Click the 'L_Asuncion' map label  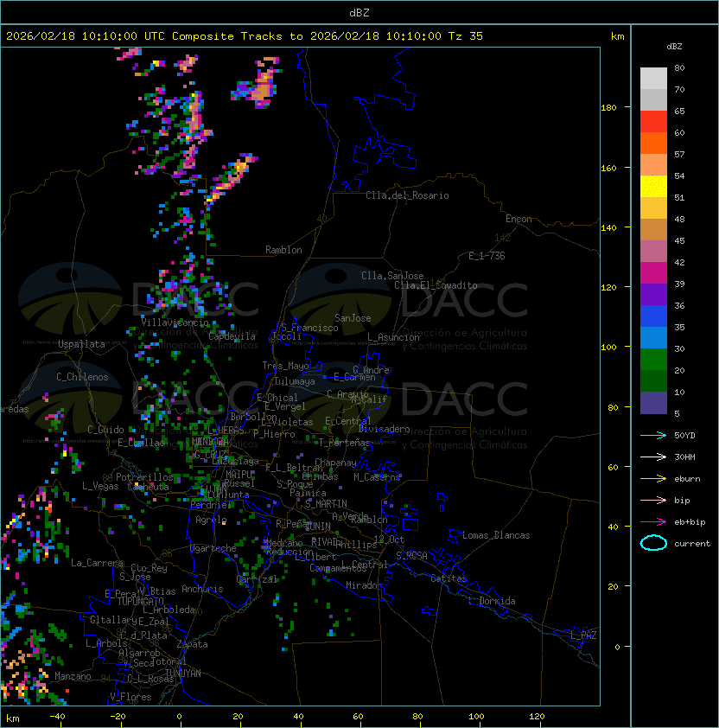[393, 337]
